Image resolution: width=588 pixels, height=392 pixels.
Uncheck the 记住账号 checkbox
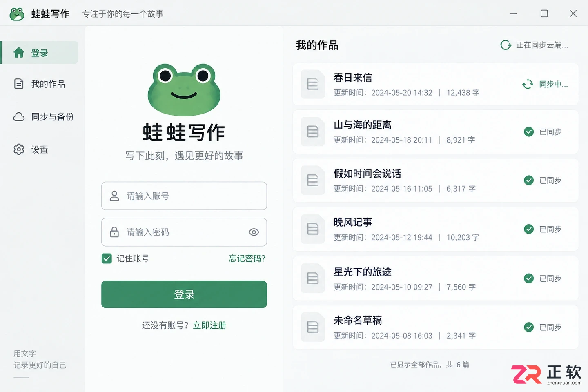click(x=107, y=258)
